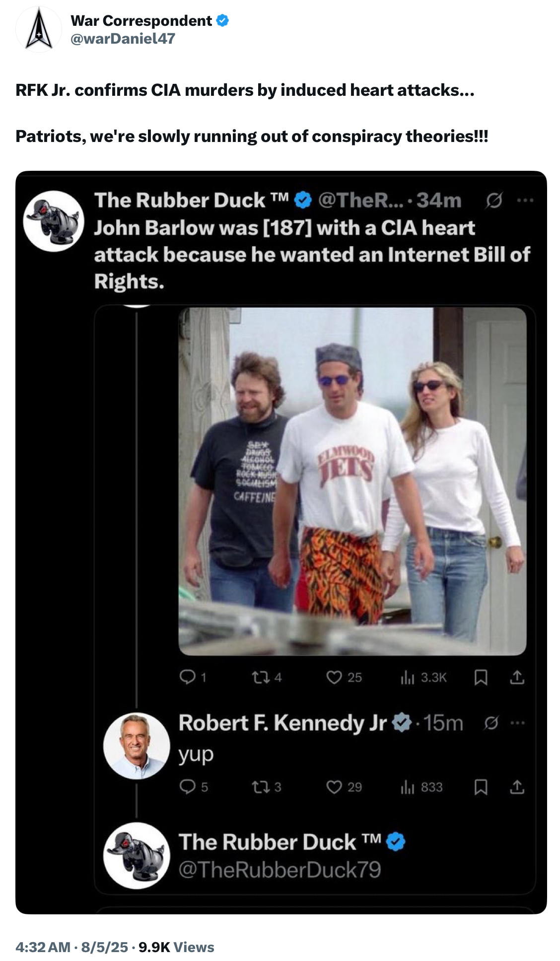This screenshot has height=961, width=560.
Task: Like the post with 25 likes
Action: [334, 677]
